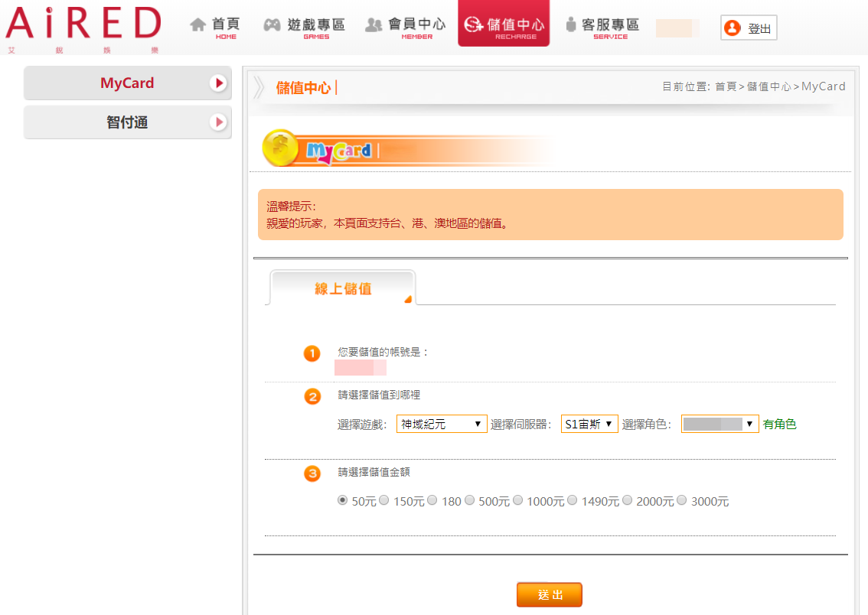The height and width of the screenshot is (615, 868).
Task: Click the 儲值中心 page heading
Action: pyautogui.click(x=303, y=88)
